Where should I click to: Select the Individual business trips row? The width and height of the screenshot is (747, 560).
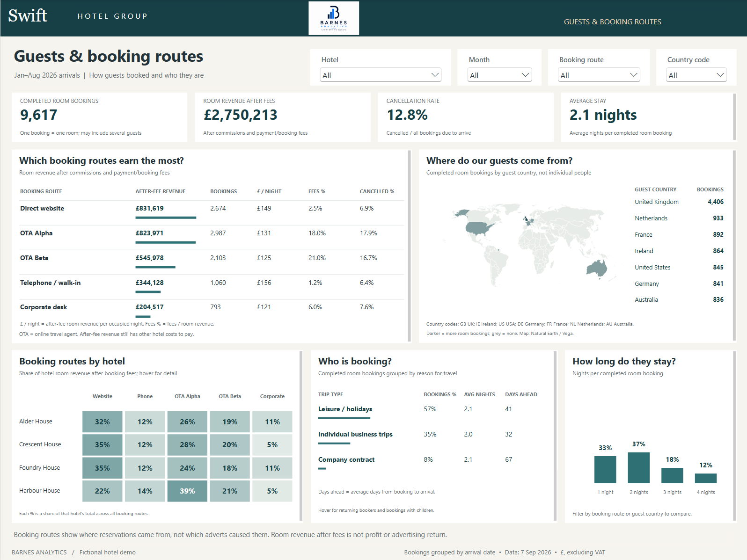pos(355,434)
